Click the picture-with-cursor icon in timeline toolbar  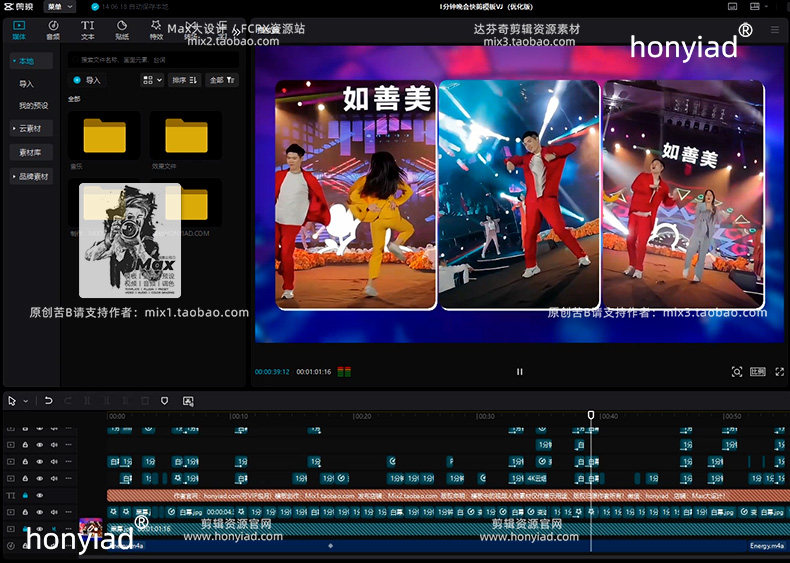pos(188,401)
